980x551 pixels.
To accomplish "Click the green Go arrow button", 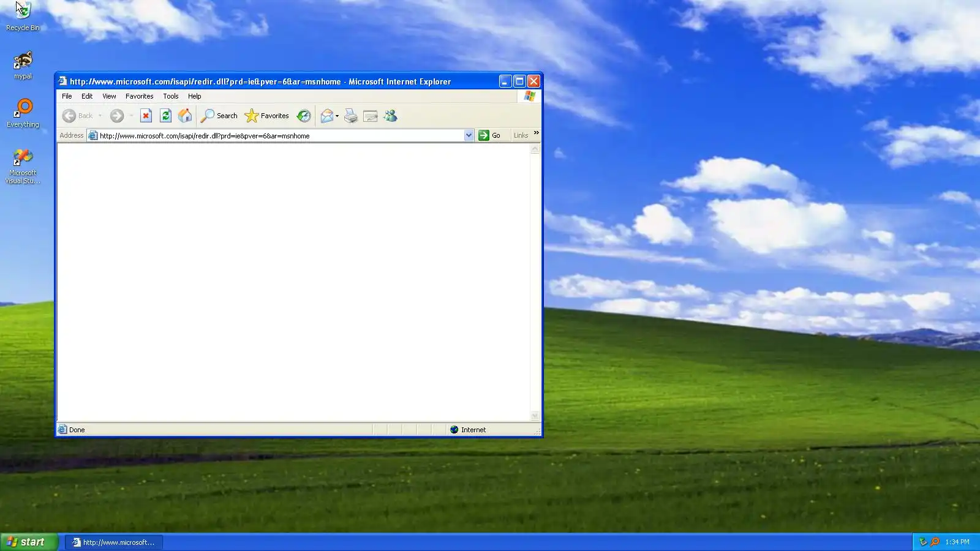I will coord(484,135).
